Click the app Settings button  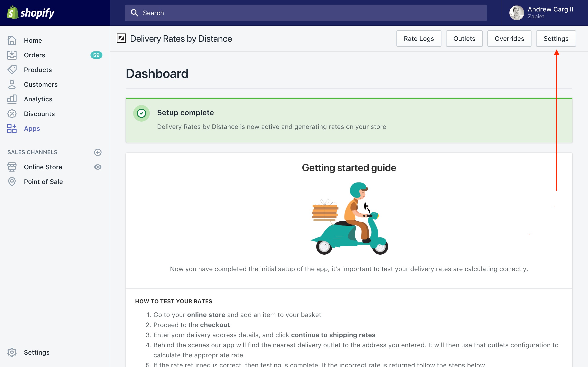click(x=556, y=39)
